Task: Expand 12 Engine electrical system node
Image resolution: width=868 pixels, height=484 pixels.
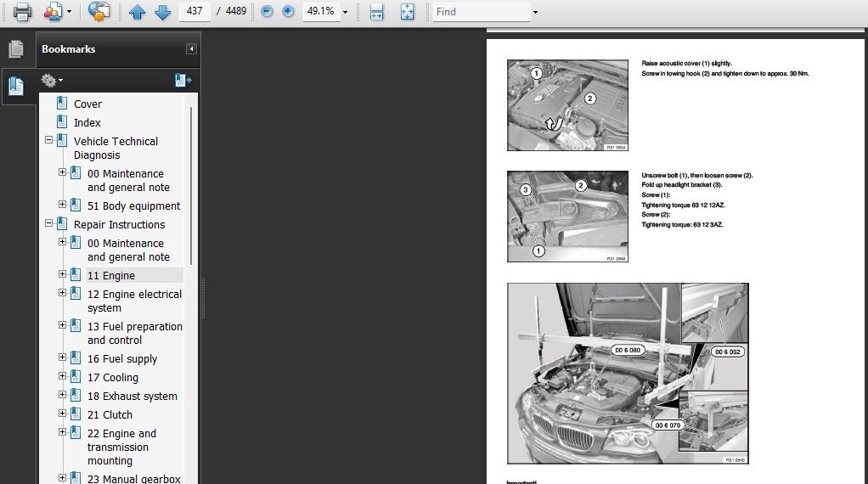Action: [63, 293]
